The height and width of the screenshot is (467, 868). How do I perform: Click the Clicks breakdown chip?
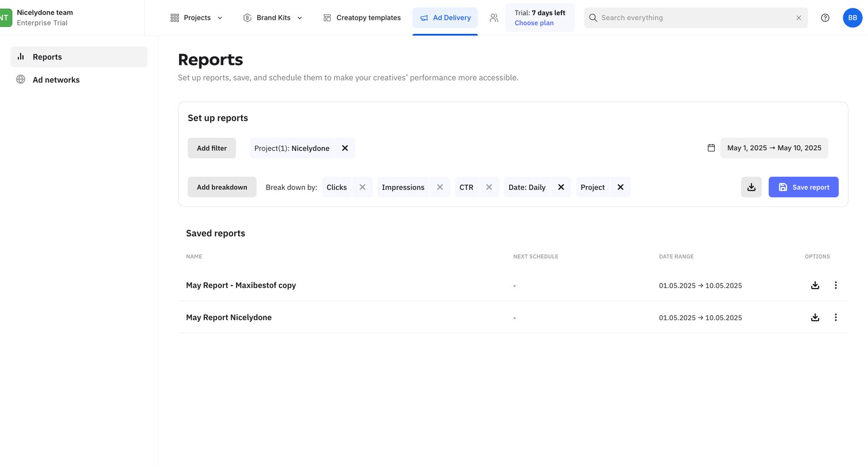point(336,187)
